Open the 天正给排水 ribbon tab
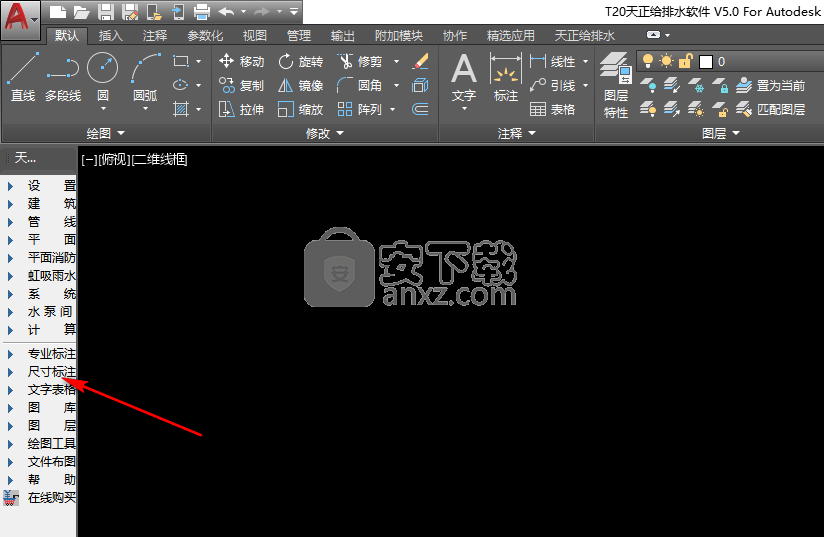Image resolution: width=824 pixels, height=537 pixels. (x=584, y=36)
